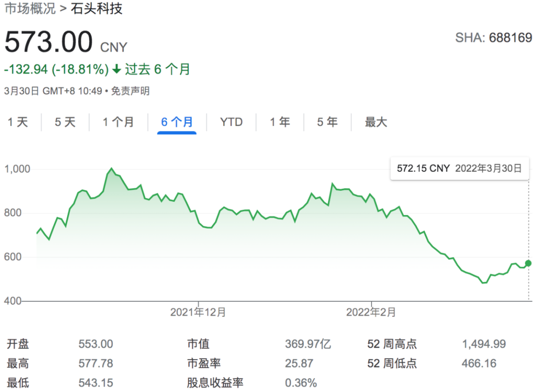
Task: Click the 1,000 y-axis label
Action: tap(17, 169)
